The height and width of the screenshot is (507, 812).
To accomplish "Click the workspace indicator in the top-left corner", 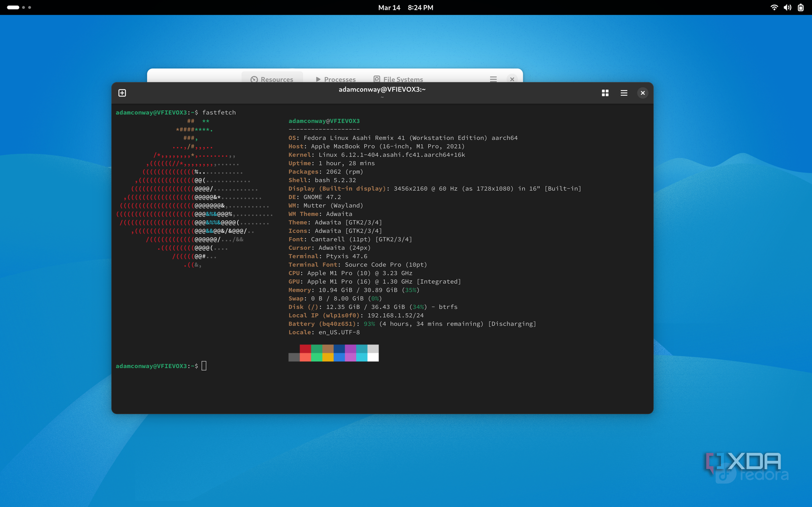I will coord(20,7).
